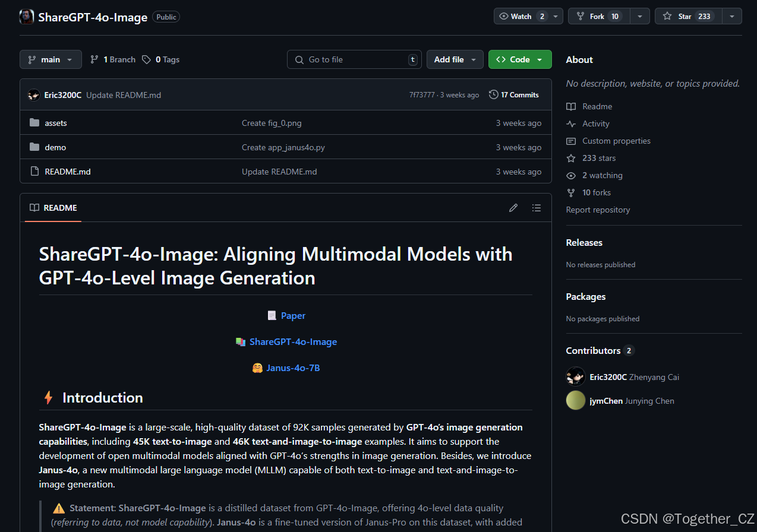
Task: Open the Create fig_0.png commit message
Action: point(272,123)
